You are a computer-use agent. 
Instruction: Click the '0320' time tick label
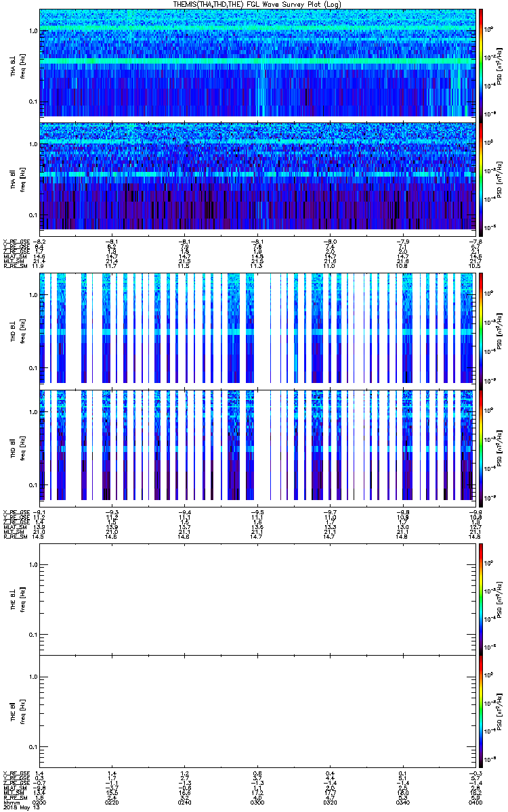click(x=329, y=802)
